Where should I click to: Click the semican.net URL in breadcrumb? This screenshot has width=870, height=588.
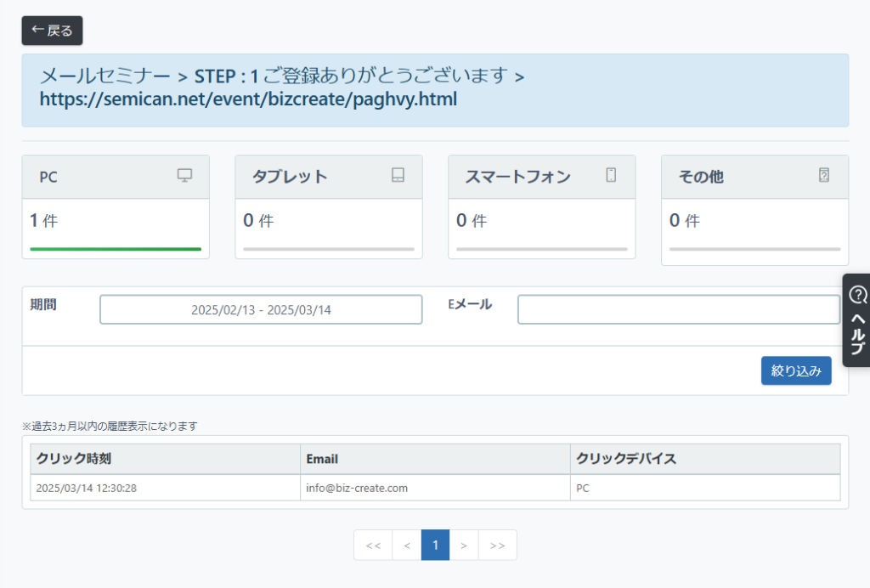click(248, 99)
